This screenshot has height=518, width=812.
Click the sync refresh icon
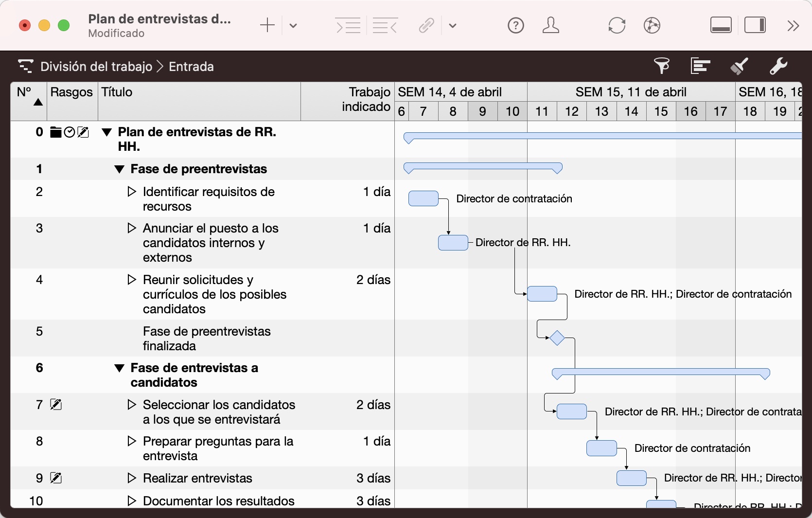(x=617, y=25)
